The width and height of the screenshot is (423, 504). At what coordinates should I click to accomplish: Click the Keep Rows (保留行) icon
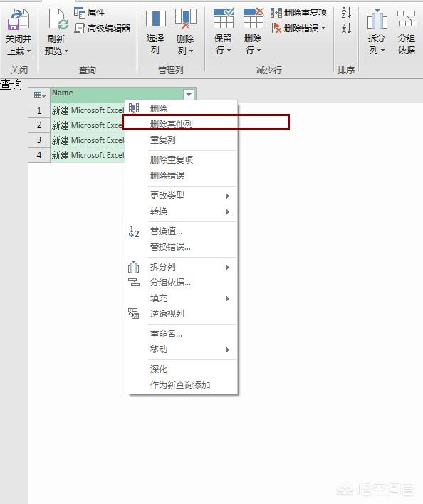(x=224, y=19)
